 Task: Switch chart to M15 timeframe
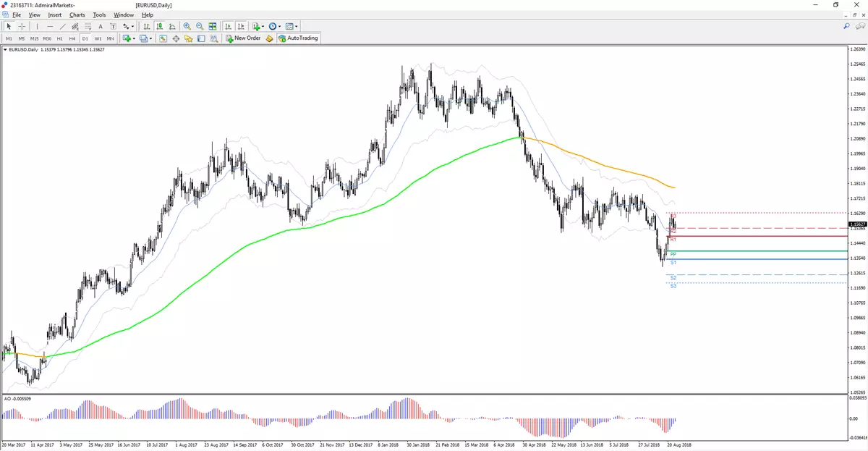(34, 38)
